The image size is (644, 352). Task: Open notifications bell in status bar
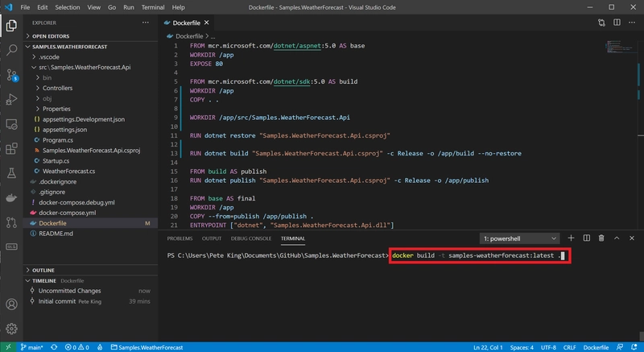click(634, 347)
